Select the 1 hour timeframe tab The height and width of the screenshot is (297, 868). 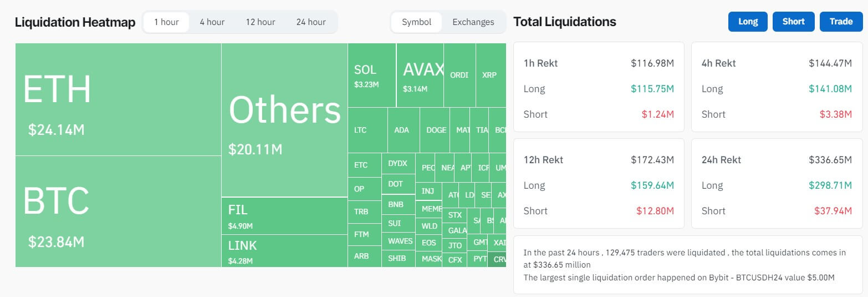(x=166, y=22)
